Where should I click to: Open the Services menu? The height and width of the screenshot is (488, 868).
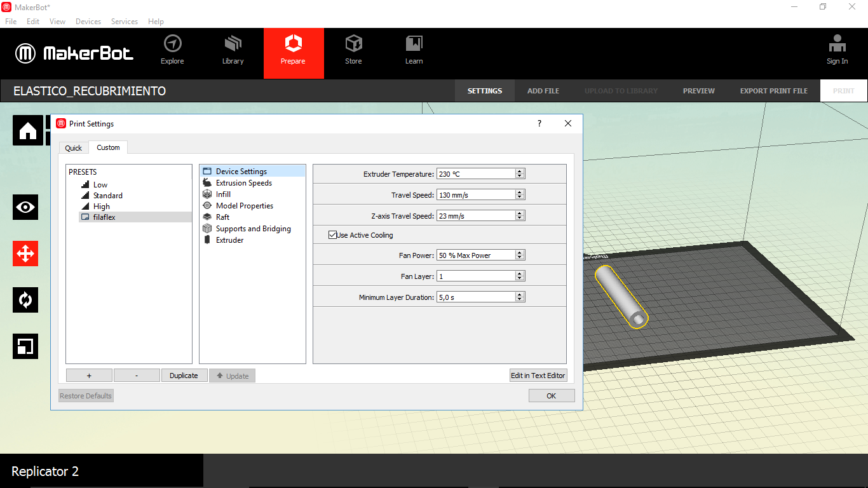[x=125, y=21]
